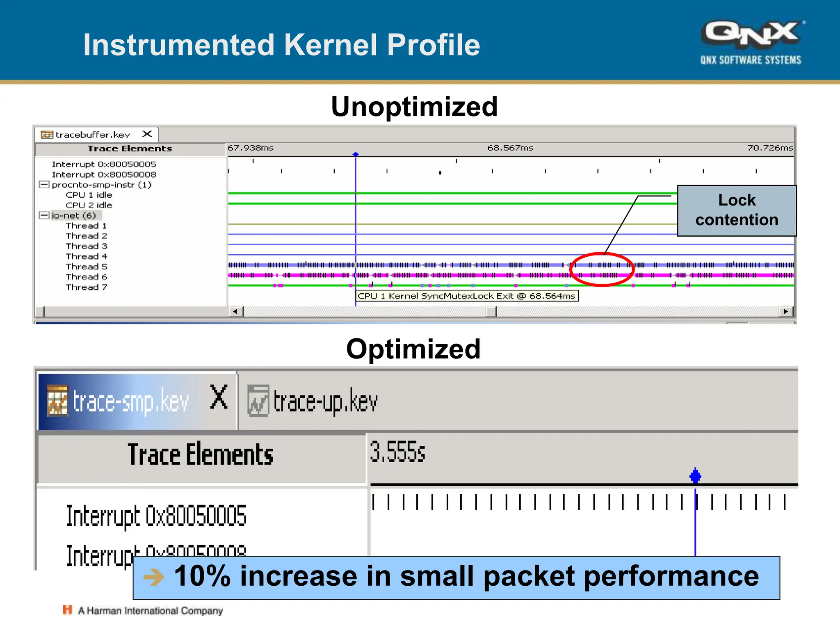Select the trace-smp.kev tab
This screenshot has height=630, width=840.
pos(130,401)
